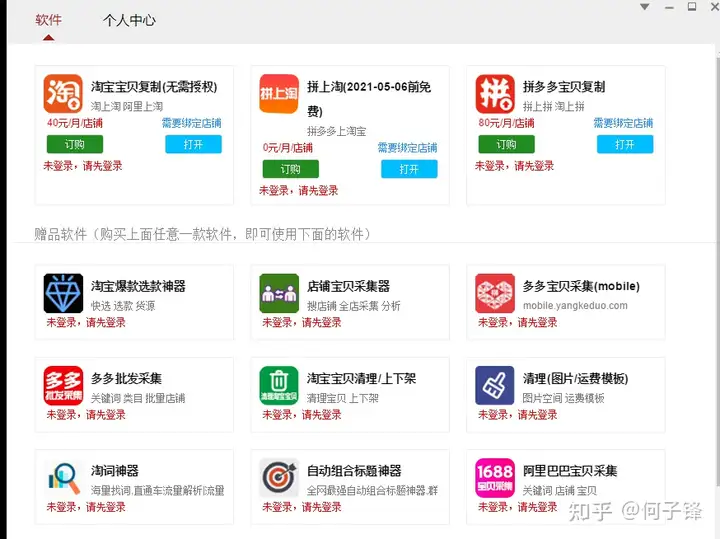The image size is (720, 539).
Task: Click 需要绑定店铺 link under 淘宝宝贝复制
Action: pyautogui.click(x=191, y=123)
